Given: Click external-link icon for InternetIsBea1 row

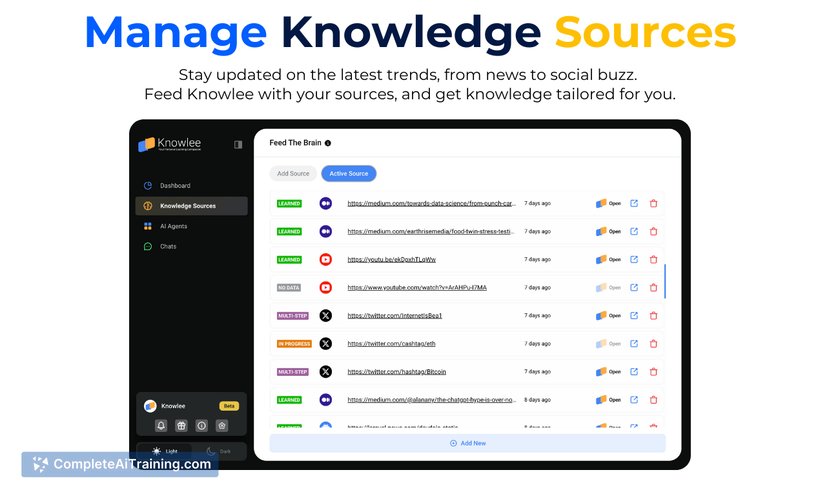Looking at the screenshot, I should click(634, 316).
